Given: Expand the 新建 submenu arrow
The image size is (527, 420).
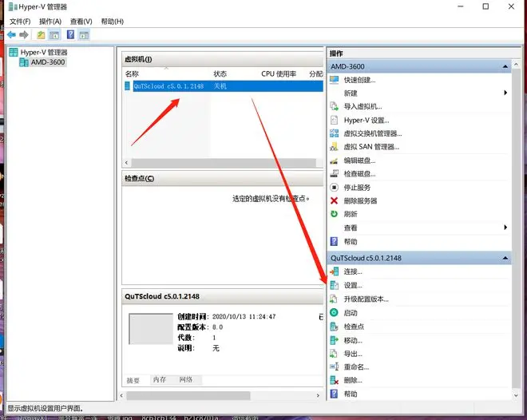Looking at the screenshot, I should point(505,93).
